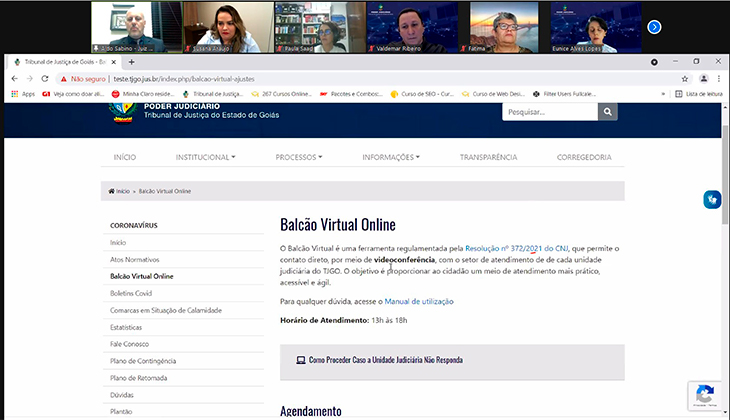Viewport: 730px width, 420px height.
Task: Close the Tribunal de Justiça de Goiás tab
Action: point(114,62)
